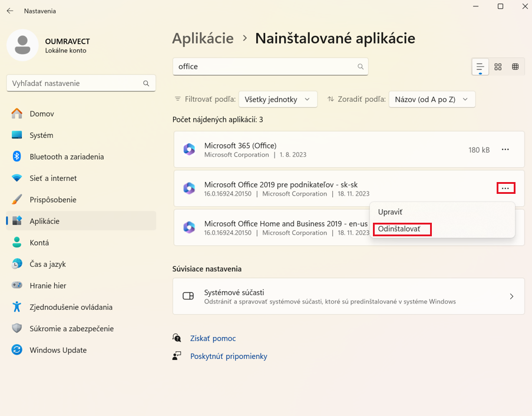Image resolution: width=532 pixels, height=416 pixels.
Task: Click the Hranie hier gamepad icon
Action: (x=16, y=285)
